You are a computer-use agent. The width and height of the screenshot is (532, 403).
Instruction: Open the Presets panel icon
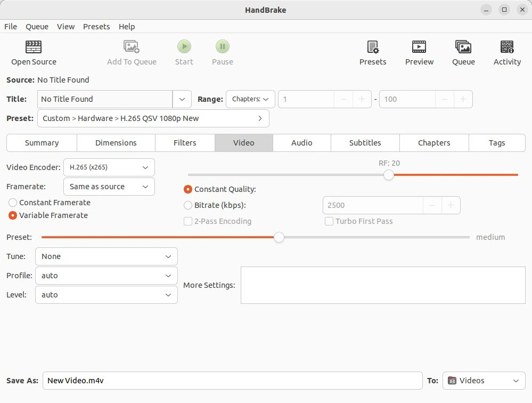[x=373, y=47]
